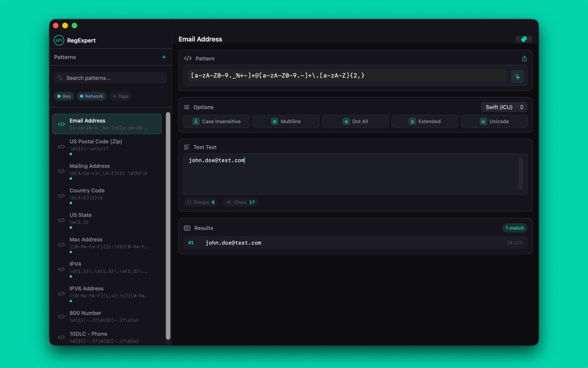
Task: Click the search magnifier icon
Action: [60, 77]
